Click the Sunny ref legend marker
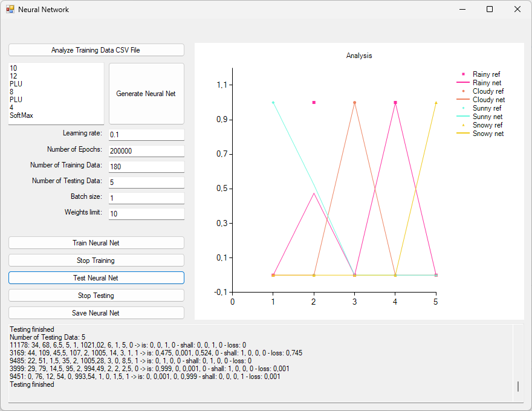 [463, 108]
